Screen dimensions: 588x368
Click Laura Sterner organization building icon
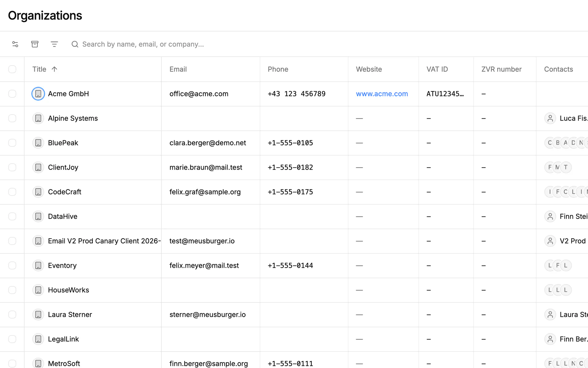(38, 315)
